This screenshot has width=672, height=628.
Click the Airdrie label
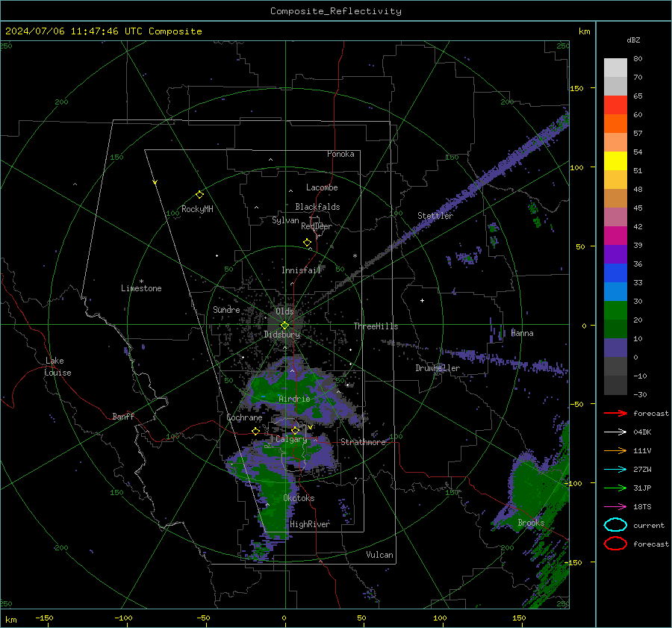pyautogui.click(x=294, y=399)
